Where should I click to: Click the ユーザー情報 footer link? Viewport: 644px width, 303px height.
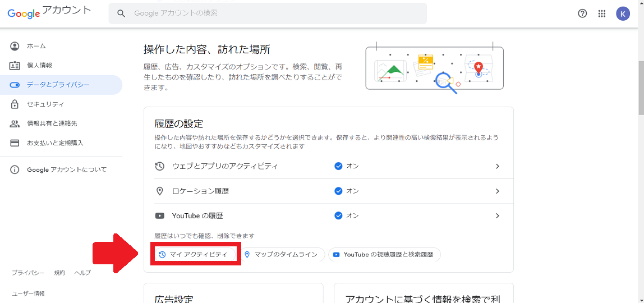[x=29, y=293]
